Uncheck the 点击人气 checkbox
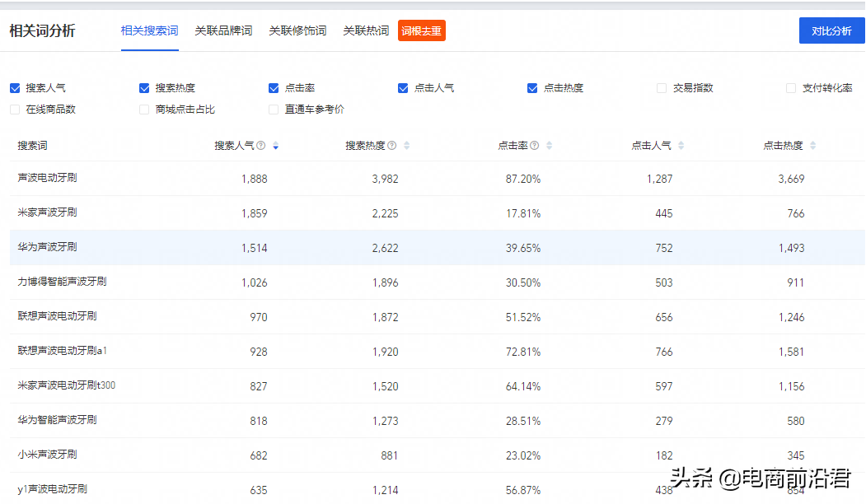This screenshot has width=866, height=504. click(403, 88)
